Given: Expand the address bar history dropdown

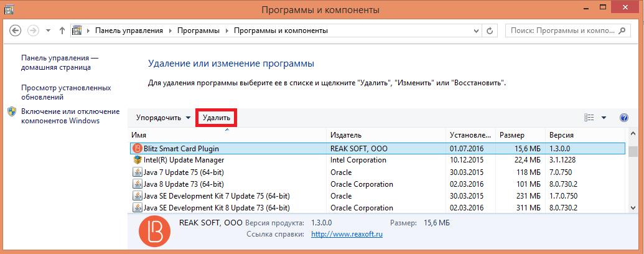Looking at the screenshot, I should pyautogui.click(x=475, y=31).
